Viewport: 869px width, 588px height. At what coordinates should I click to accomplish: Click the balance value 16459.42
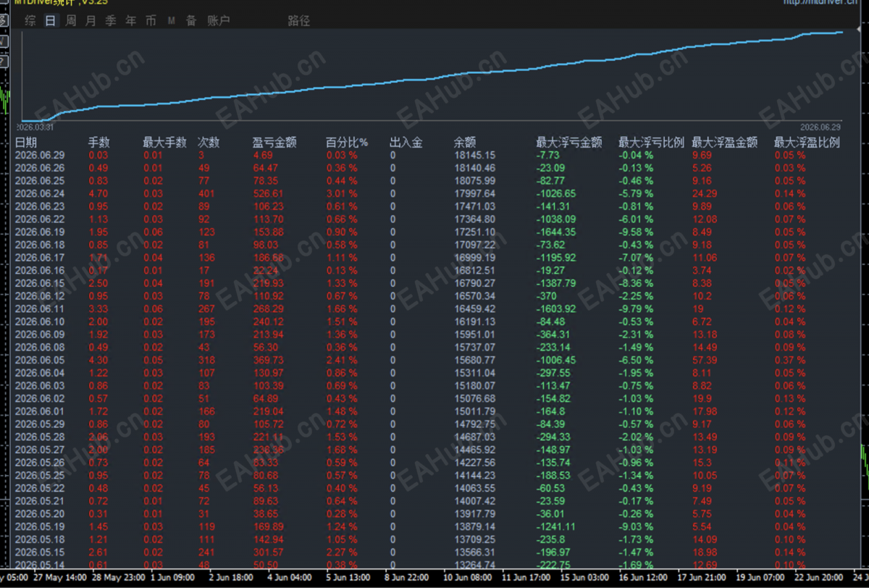475,309
